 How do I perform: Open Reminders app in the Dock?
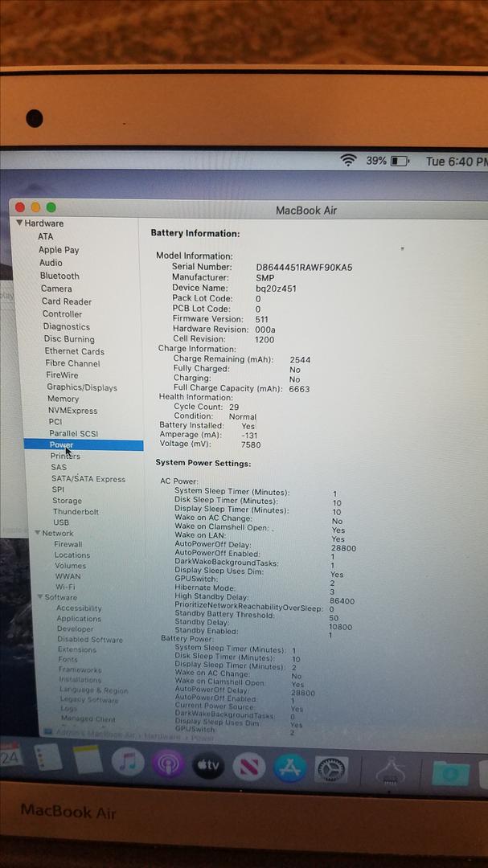48,757
